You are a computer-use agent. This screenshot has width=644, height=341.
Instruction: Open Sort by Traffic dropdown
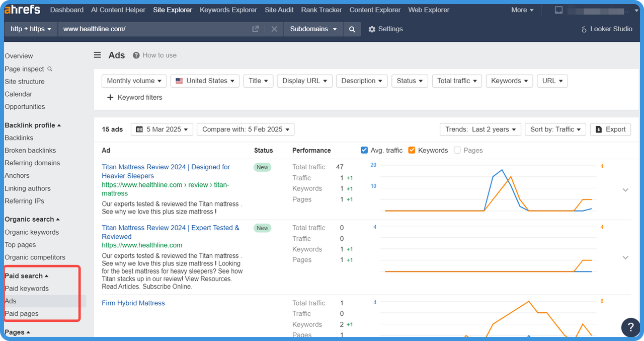pos(555,129)
